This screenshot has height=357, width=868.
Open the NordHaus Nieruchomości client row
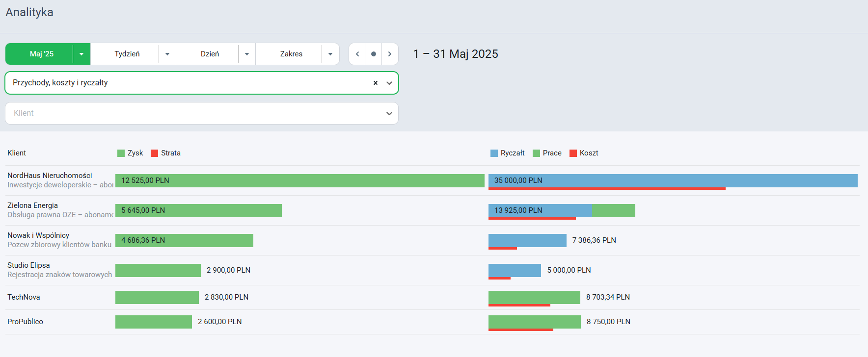coord(432,180)
